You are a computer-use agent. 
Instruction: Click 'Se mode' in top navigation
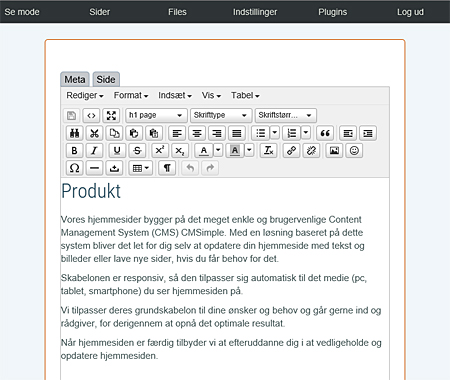22,12
